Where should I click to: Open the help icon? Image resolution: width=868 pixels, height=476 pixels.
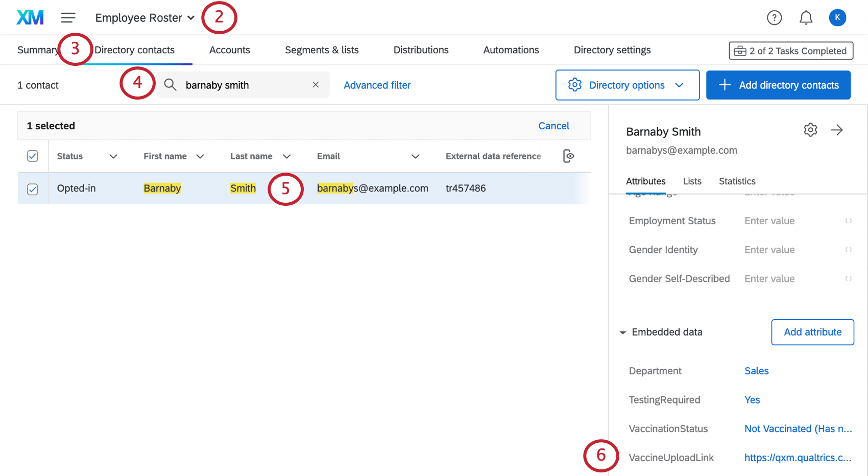[775, 17]
